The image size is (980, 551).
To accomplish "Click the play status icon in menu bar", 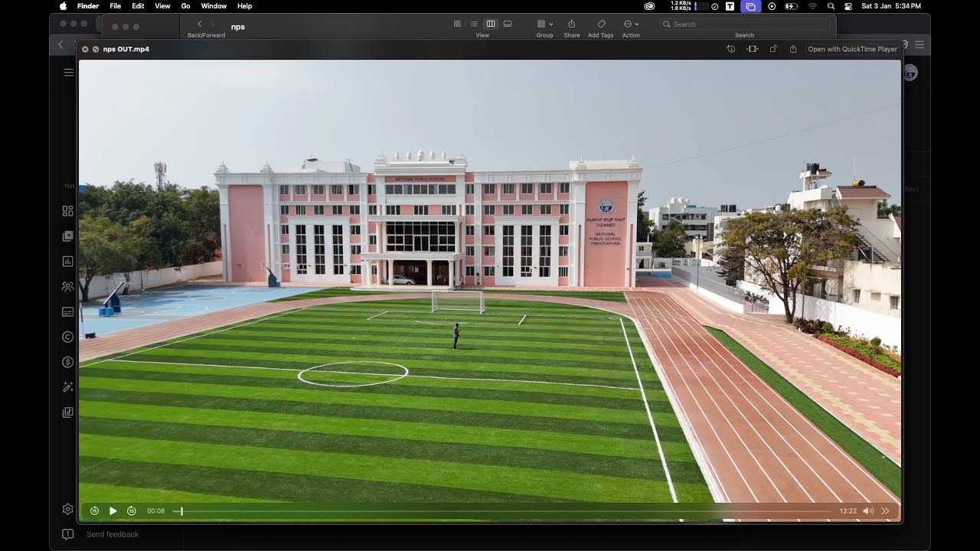I will tap(772, 5).
